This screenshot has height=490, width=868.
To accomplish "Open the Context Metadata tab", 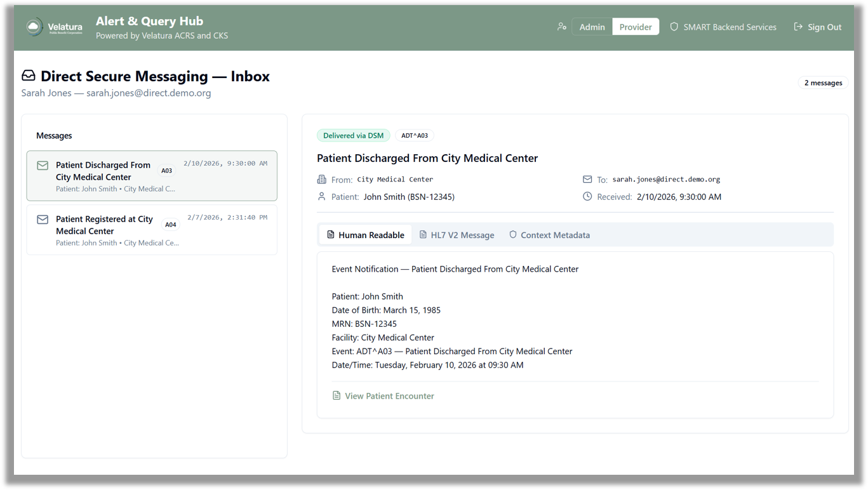I will point(549,235).
